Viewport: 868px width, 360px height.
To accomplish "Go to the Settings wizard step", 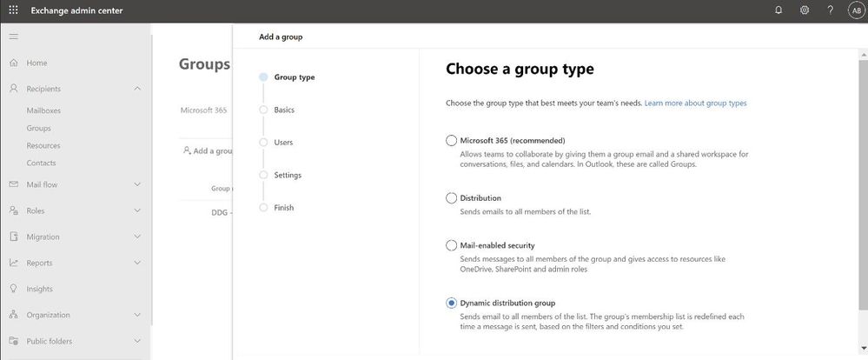I will pos(288,175).
